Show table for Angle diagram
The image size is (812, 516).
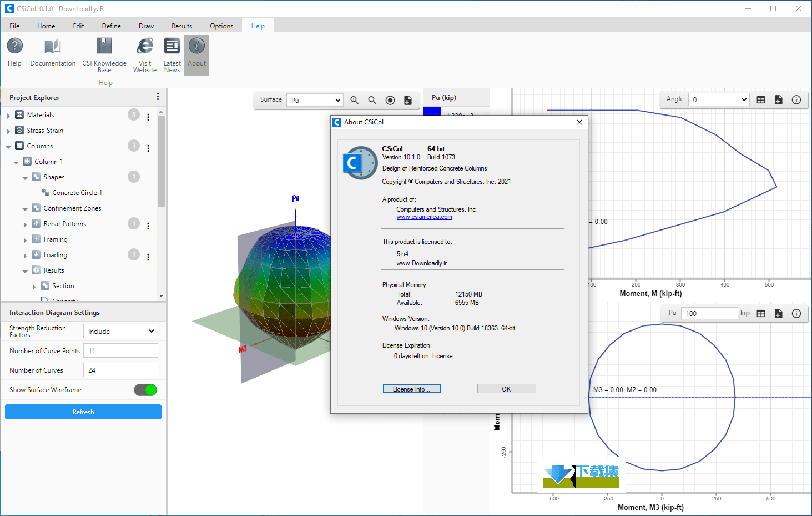(761, 99)
